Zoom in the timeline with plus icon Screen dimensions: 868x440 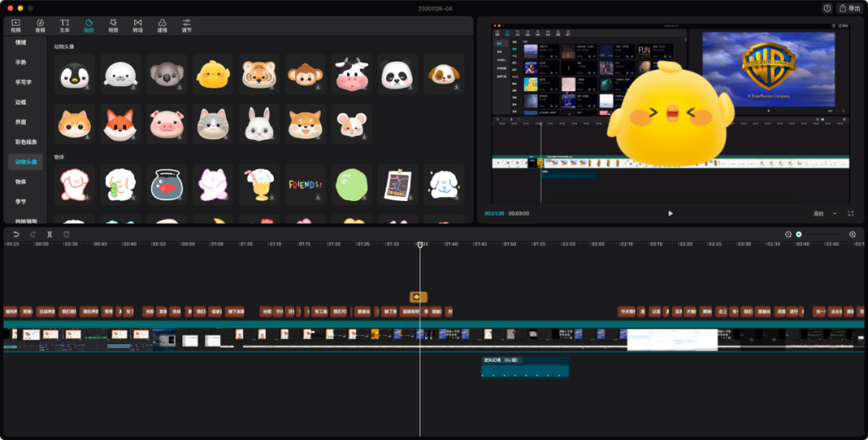tap(853, 234)
